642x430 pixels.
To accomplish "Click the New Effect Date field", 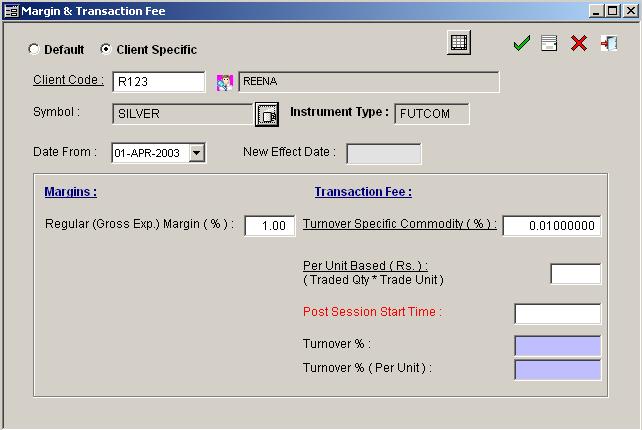I will [x=383, y=154].
